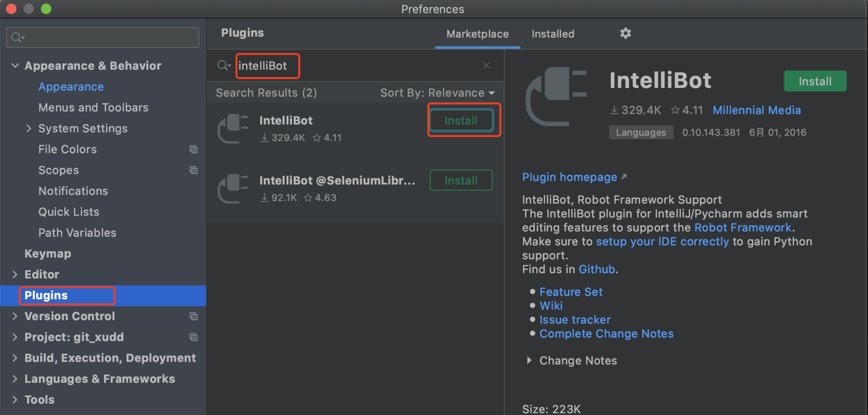Open the Plugin homepage link
The image size is (868, 415).
tap(569, 177)
